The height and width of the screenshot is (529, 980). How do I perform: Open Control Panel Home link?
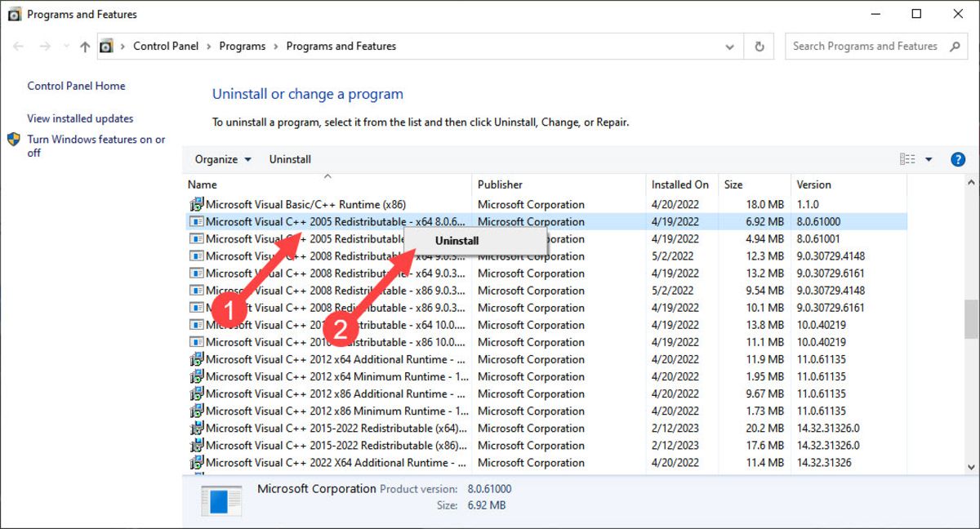[x=76, y=86]
